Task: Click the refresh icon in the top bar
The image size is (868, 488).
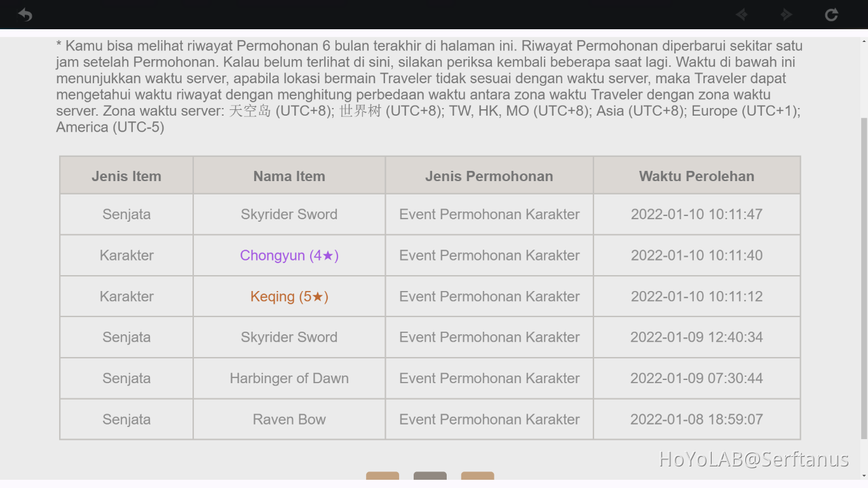Action: point(831,14)
